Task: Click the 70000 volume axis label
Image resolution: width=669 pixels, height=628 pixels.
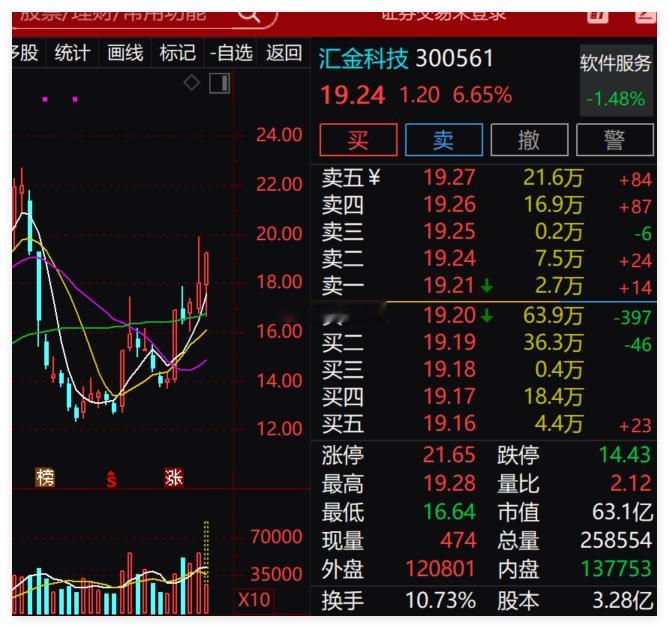Action: pyautogui.click(x=276, y=537)
